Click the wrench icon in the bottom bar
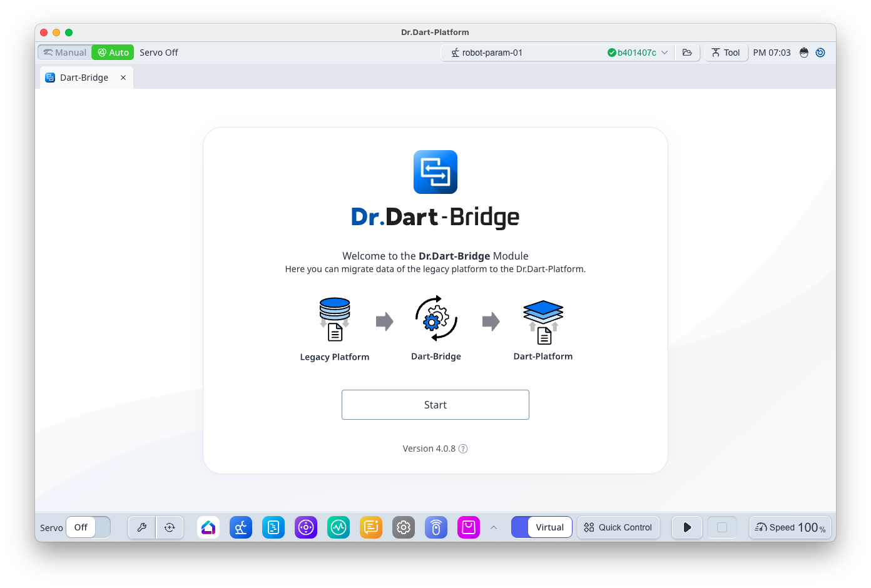The height and width of the screenshot is (588, 871). tap(142, 527)
